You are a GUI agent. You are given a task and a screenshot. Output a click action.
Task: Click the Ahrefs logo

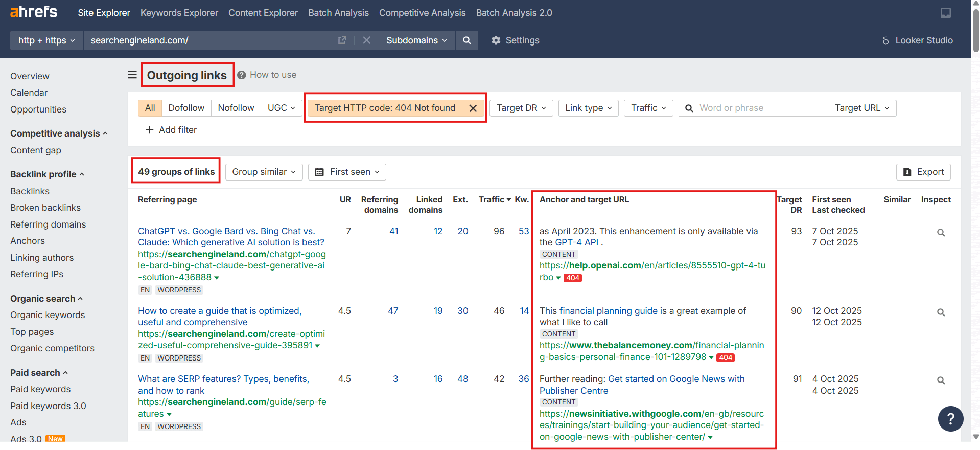[x=34, y=12]
